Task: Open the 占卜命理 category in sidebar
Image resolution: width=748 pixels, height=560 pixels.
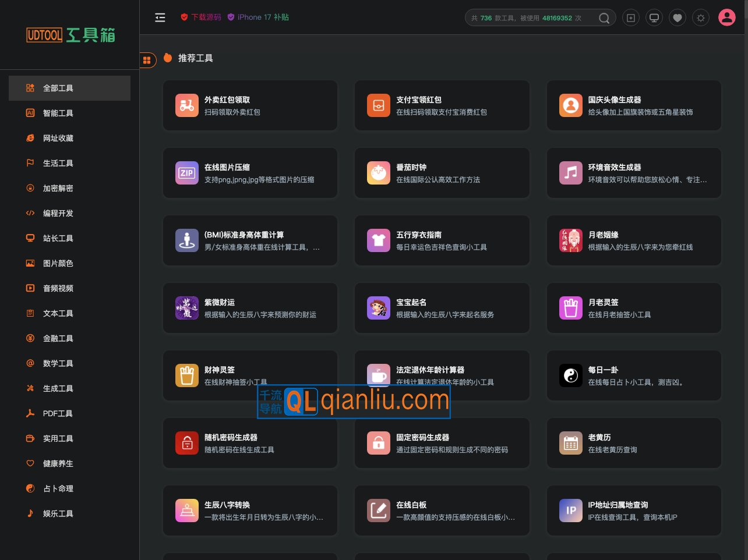Action: (58, 488)
